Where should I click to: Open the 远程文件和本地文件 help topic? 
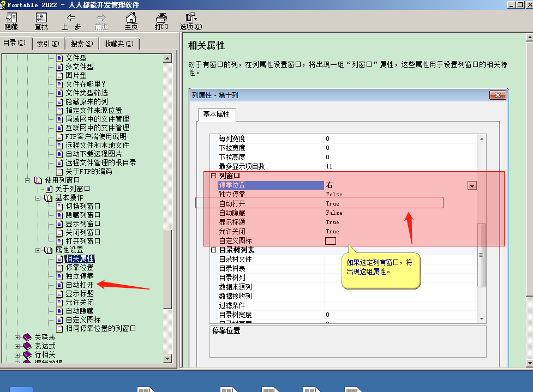97,146
